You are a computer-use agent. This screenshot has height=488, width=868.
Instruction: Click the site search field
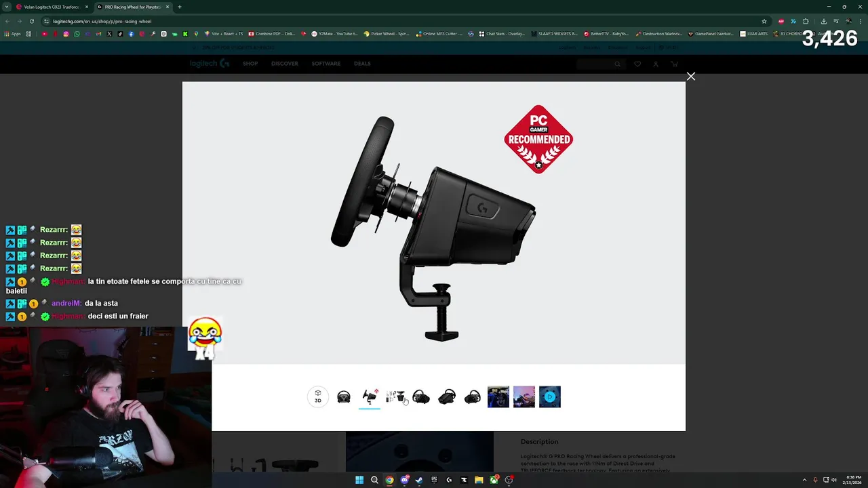pyautogui.click(x=600, y=64)
